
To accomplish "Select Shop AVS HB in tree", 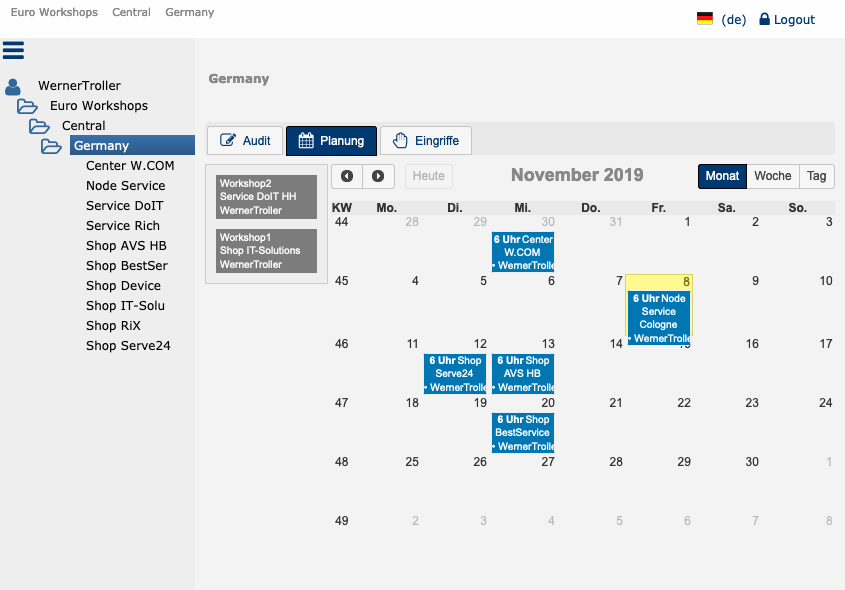I will point(126,246).
